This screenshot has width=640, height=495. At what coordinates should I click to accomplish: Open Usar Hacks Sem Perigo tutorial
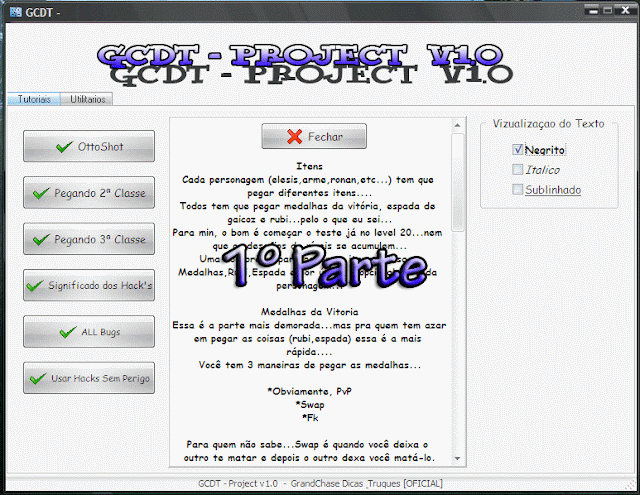(x=89, y=378)
